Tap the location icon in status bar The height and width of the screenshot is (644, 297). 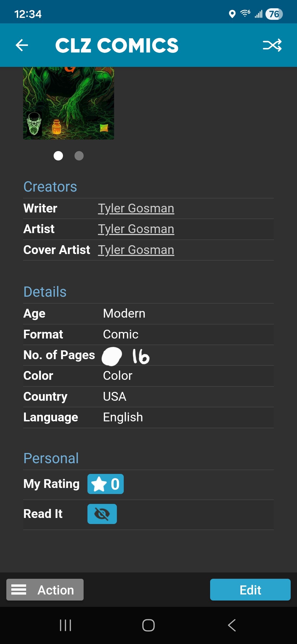point(232,14)
